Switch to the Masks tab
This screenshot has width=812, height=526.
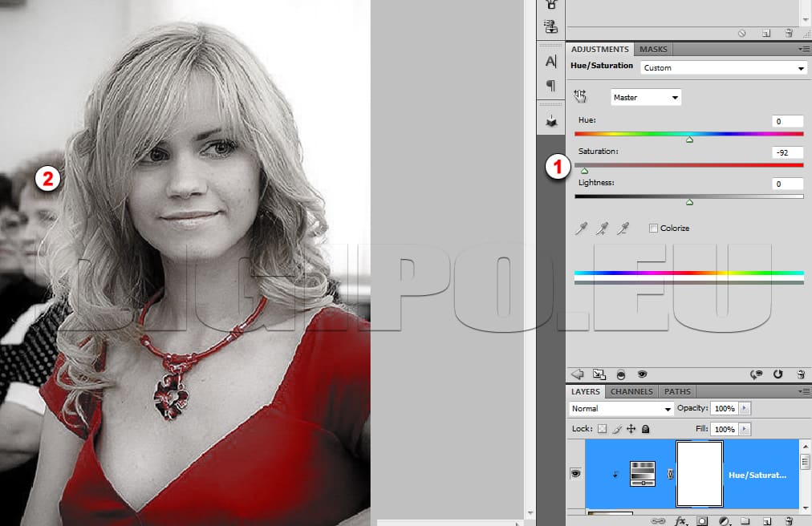point(653,49)
